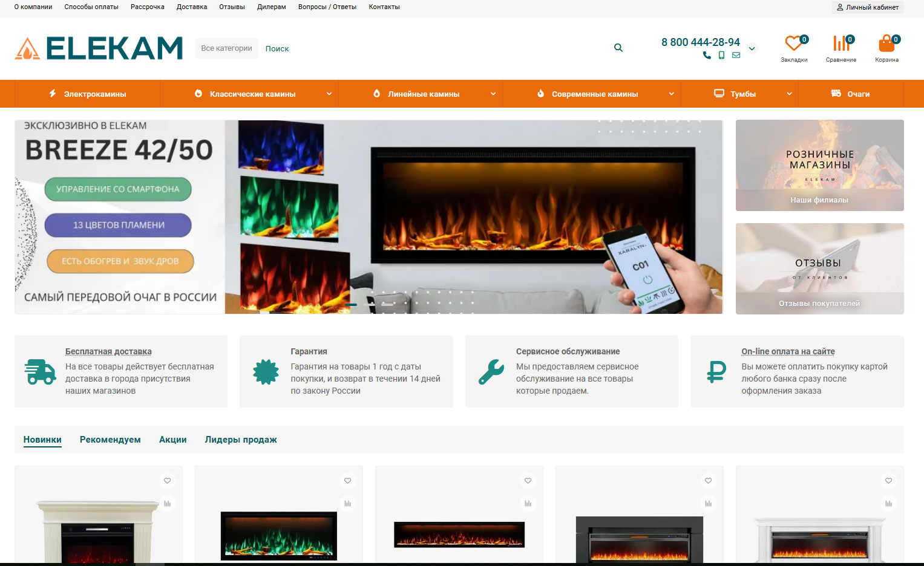Click the wrench service icon
Screen dimensions: 924x566
pyautogui.click(x=491, y=372)
